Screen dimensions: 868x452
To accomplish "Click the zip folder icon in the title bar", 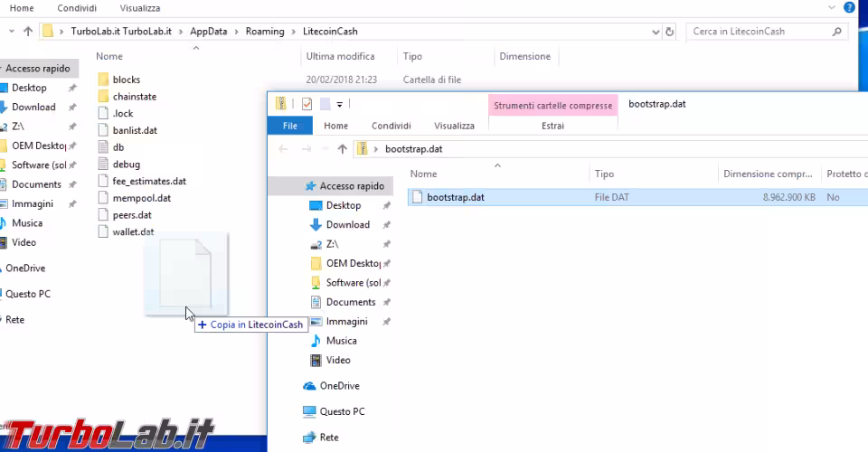I will click(280, 103).
